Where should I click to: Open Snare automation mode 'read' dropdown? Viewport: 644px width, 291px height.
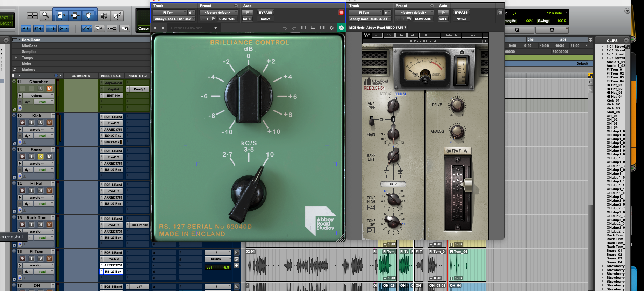tap(44, 170)
